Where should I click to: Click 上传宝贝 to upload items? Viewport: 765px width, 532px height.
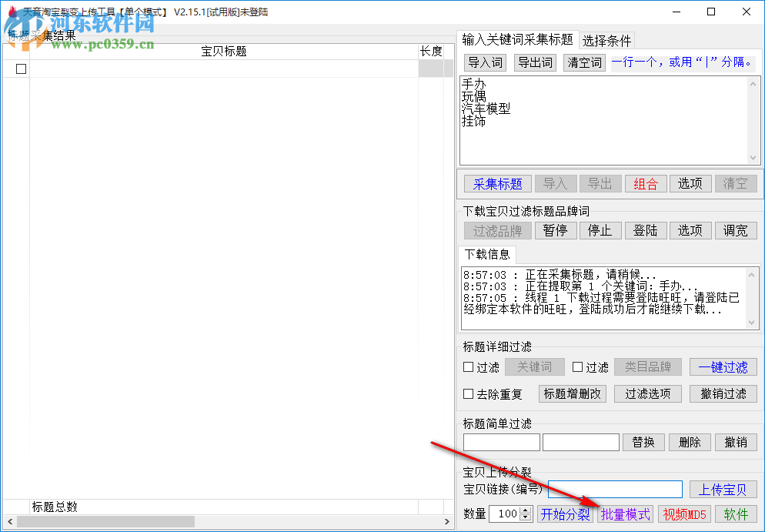724,489
